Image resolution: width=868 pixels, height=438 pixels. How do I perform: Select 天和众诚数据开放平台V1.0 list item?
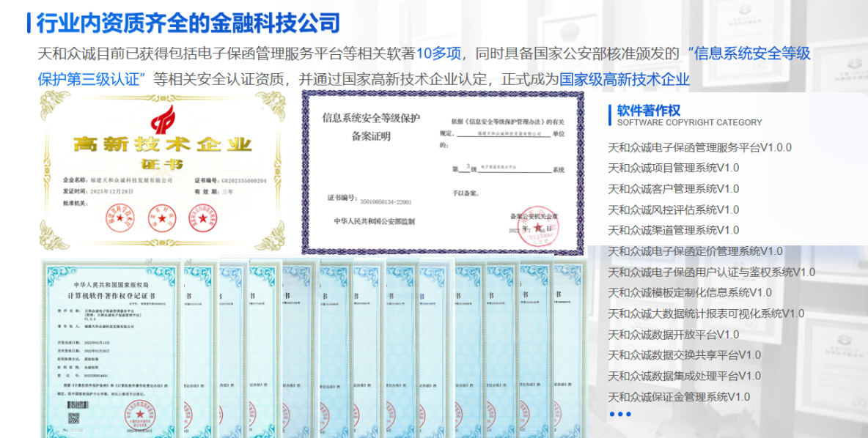tap(673, 335)
